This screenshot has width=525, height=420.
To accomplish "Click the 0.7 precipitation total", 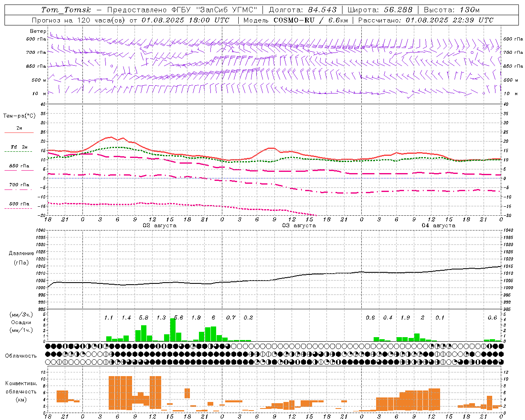I will pyautogui.click(x=231, y=318).
